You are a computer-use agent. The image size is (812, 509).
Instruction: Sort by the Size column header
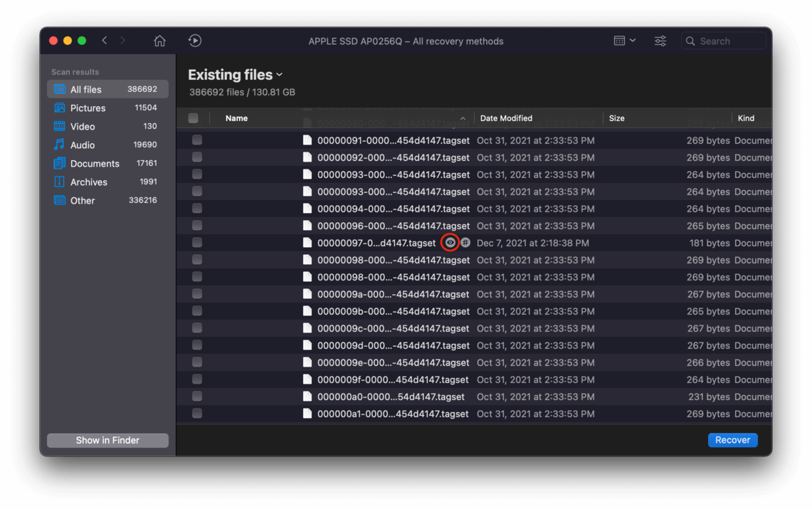(x=617, y=118)
